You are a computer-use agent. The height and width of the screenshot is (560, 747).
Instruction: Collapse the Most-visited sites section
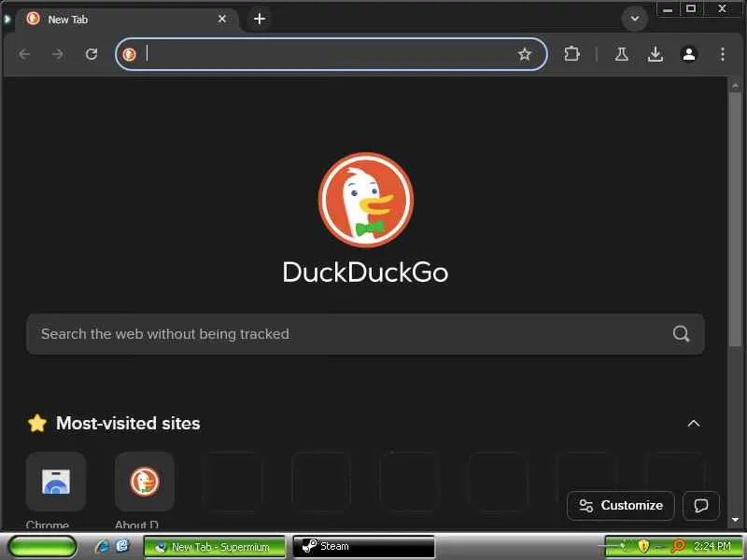pyautogui.click(x=694, y=424)
